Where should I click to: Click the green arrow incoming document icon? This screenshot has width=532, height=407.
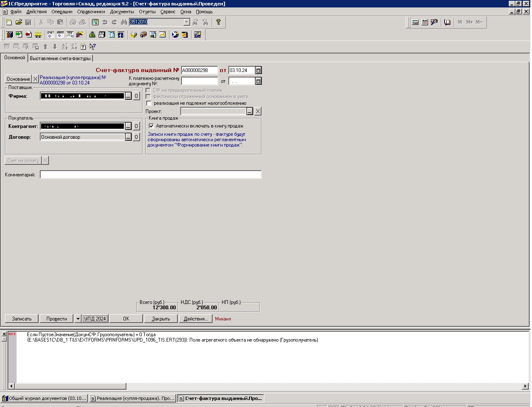19,35
